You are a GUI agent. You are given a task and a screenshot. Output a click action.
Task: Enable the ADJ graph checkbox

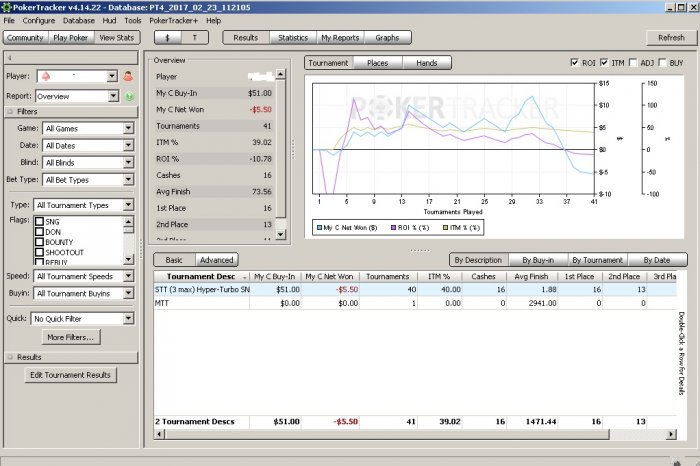pos(635,63)
